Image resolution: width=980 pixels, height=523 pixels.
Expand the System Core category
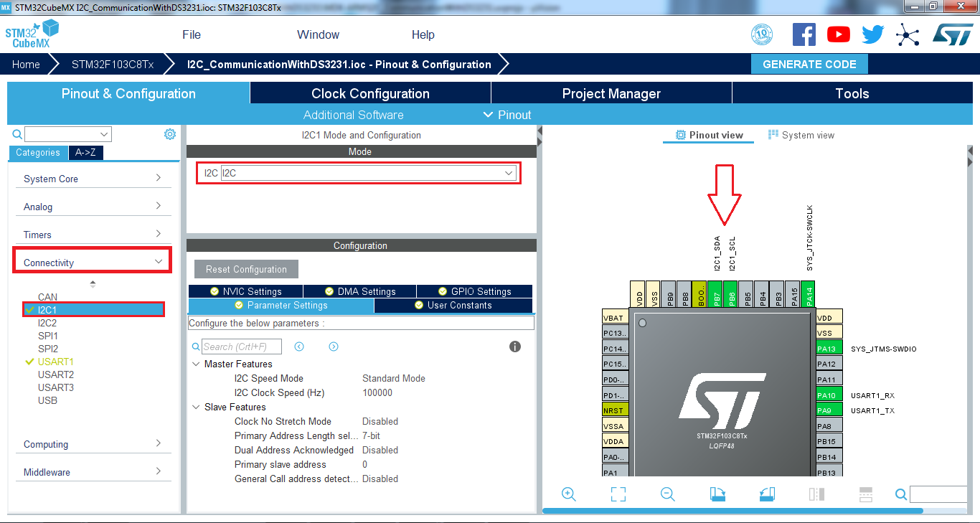tap(93, 179)
